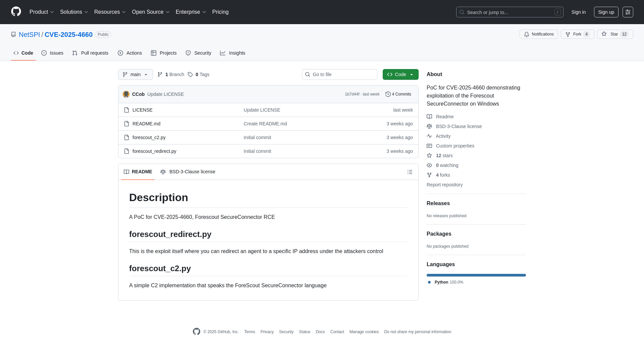Click the README.md file icon
Viewport: 644px width, 362px height.
(x=126, y=124)
